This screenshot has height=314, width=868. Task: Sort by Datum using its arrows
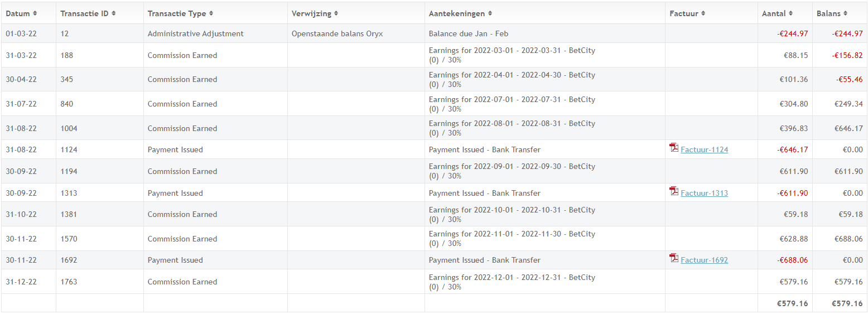[x=35, y=13]
